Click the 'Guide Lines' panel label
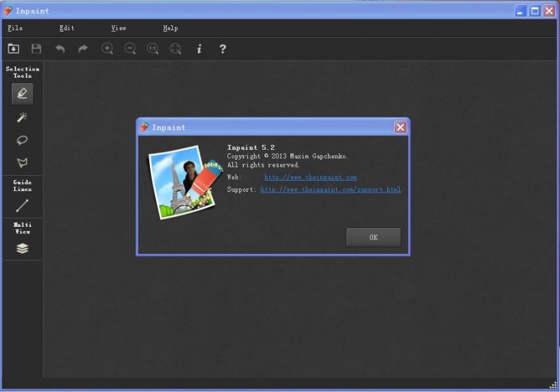The width and height of the screenshot is (560, 392). pyautogui.click(x=22, y=185)
